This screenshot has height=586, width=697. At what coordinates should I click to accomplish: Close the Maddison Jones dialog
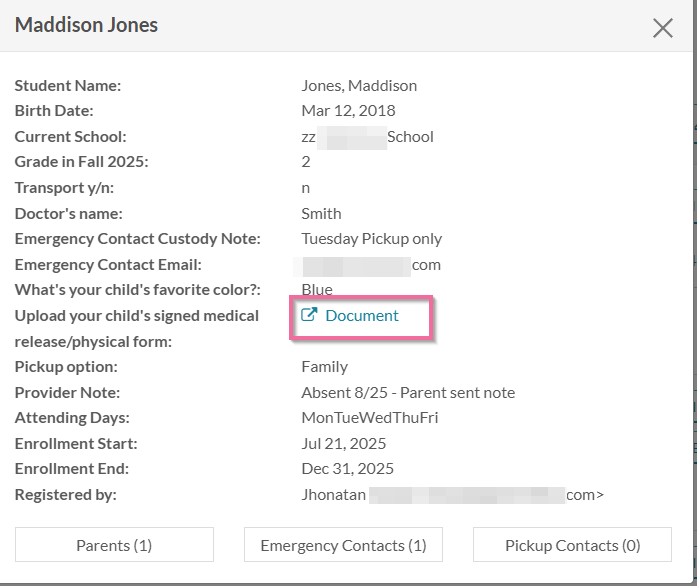[662, 28]
